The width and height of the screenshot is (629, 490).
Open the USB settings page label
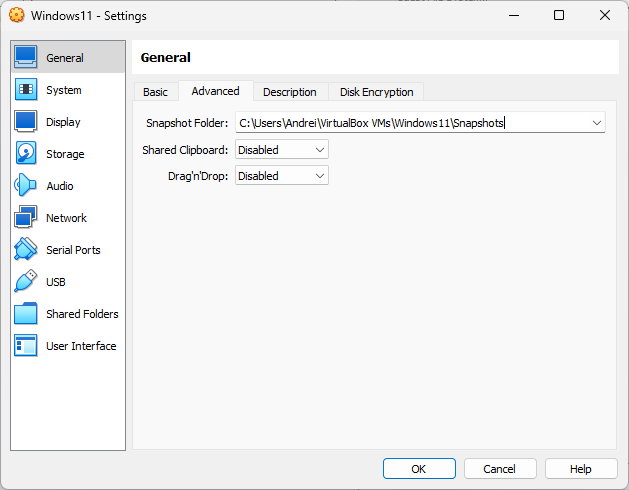tap(56, 282)
